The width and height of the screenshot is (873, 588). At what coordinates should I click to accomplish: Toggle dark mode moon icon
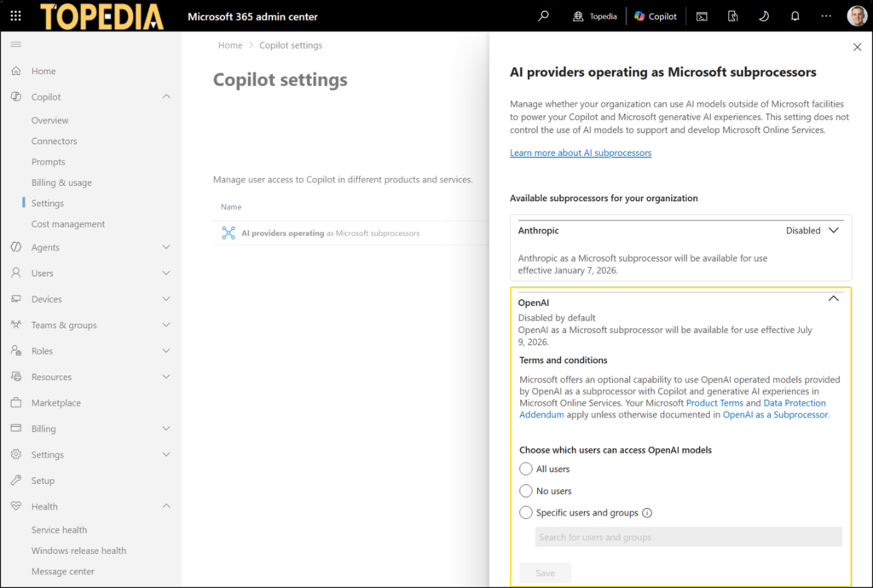764,16
